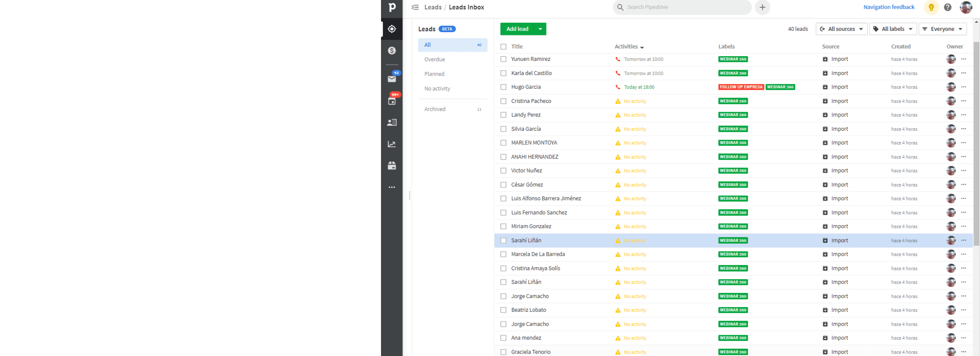The height and width of the screenshot is (356, 980).
Task: Select the Hugo Garcia checkbox
Action: (x=503, y=87)
